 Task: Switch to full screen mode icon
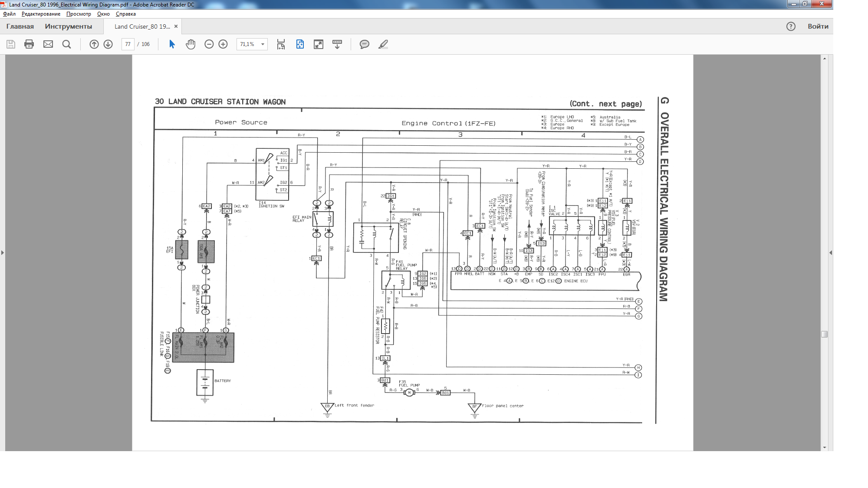[x=319, y=44]
